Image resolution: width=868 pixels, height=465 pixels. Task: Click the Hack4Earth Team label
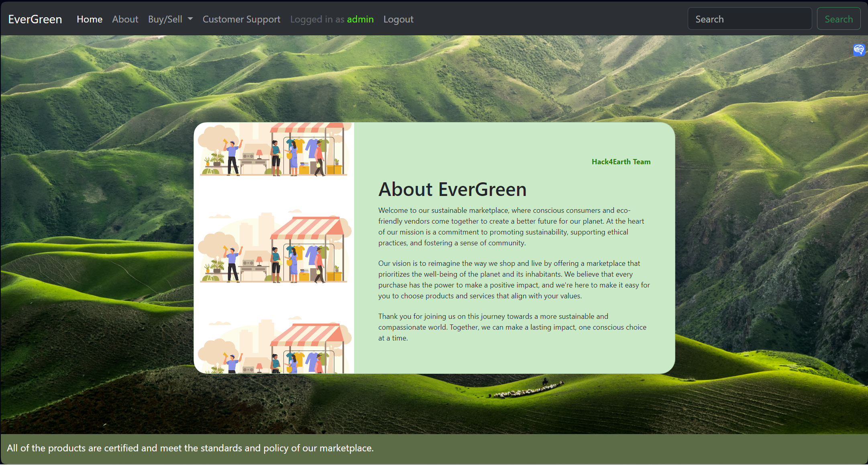(621, 162)
